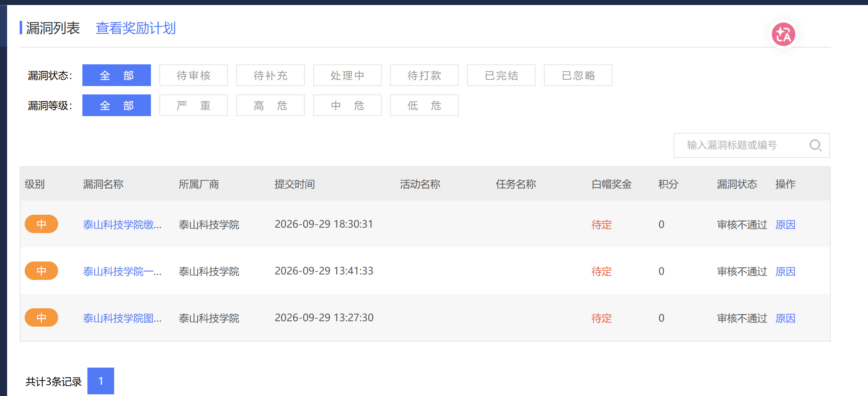
Task: Click the 漏洞名称 column header
Action: point(103,184)
